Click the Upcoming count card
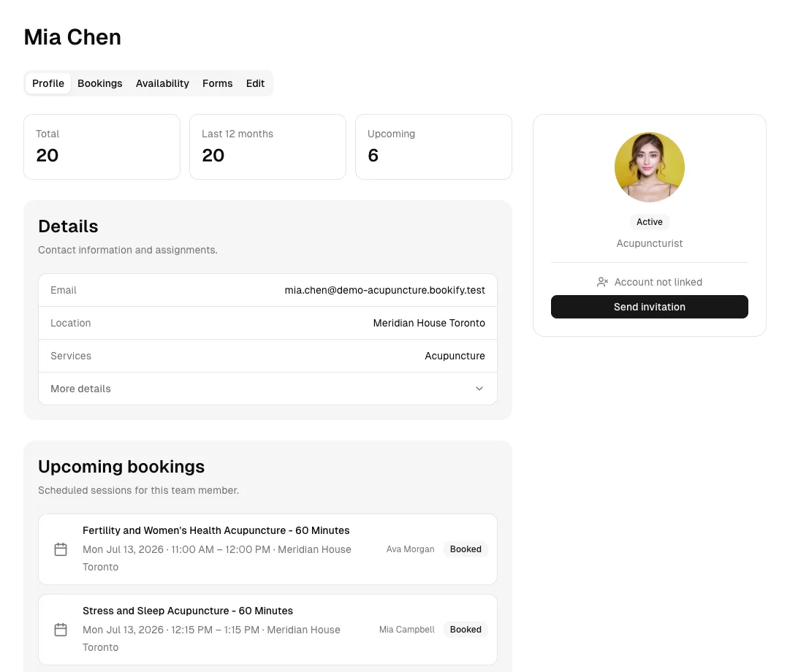The width and height of the screenshot is (790, 672). tap(433, 147)
